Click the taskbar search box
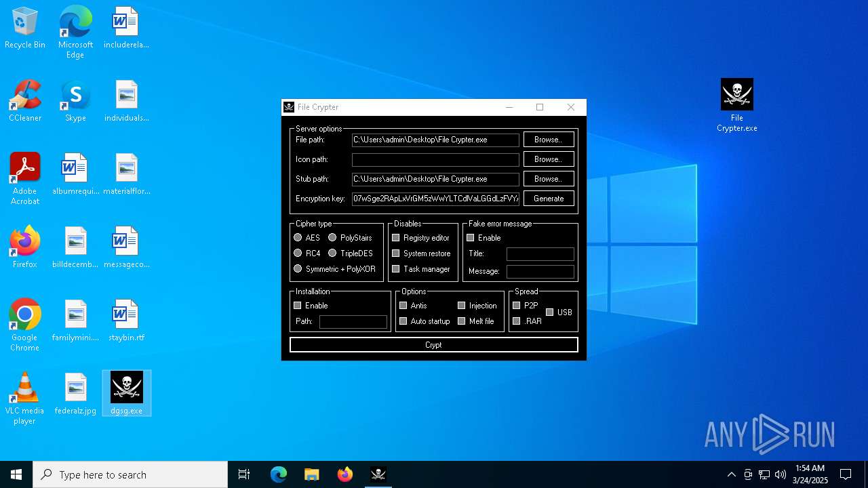This screenshot has height=488, width=868. (130, 474)
